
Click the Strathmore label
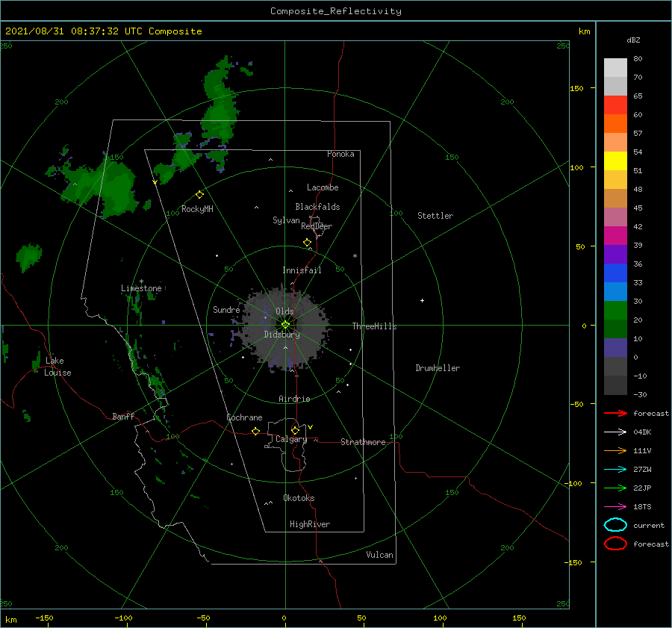point(363,442)
